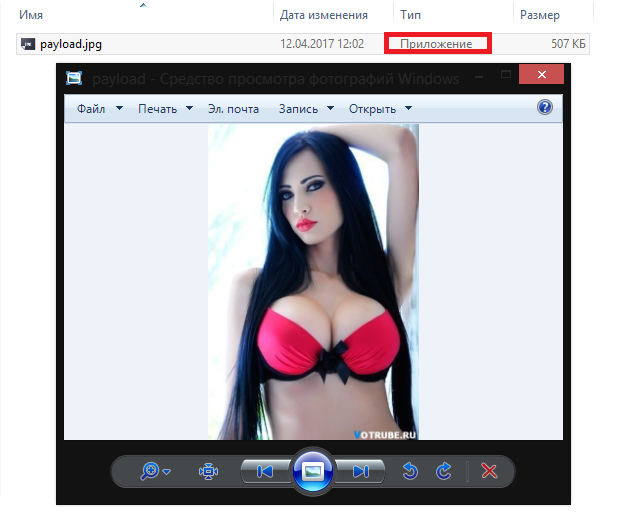The height and width of the screenshot is (512, 617).
Task: Sort by Дата изменения column
Action: [323, 15]
